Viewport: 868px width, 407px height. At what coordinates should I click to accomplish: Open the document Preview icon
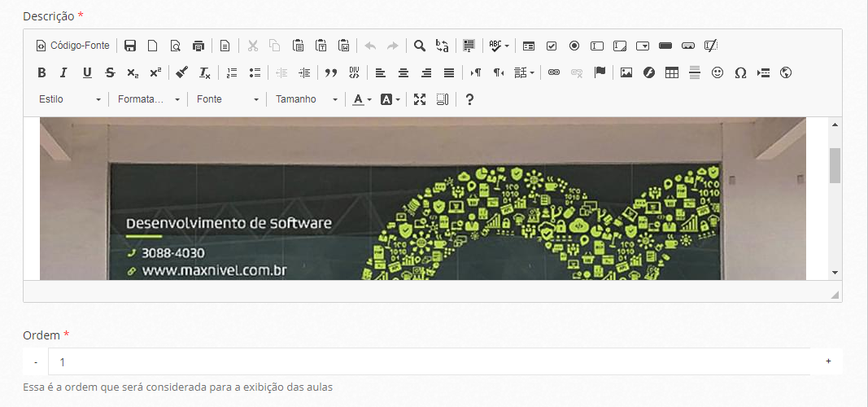click(176, 46)
